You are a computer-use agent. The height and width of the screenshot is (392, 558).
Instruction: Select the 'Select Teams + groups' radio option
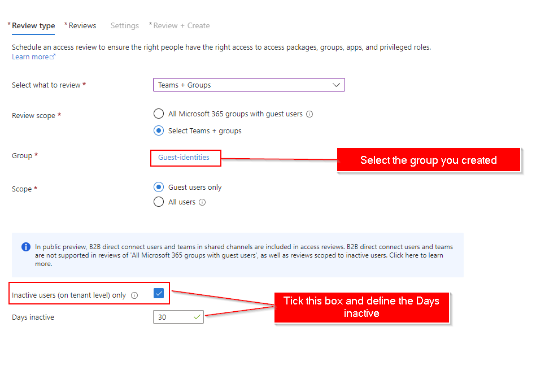(159, 130)
